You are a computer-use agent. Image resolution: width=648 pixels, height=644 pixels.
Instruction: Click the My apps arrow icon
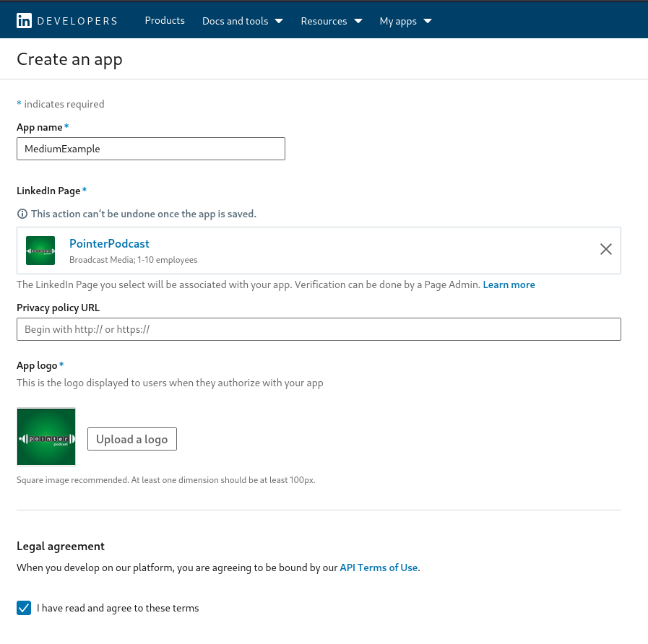(x=428, y=21)
